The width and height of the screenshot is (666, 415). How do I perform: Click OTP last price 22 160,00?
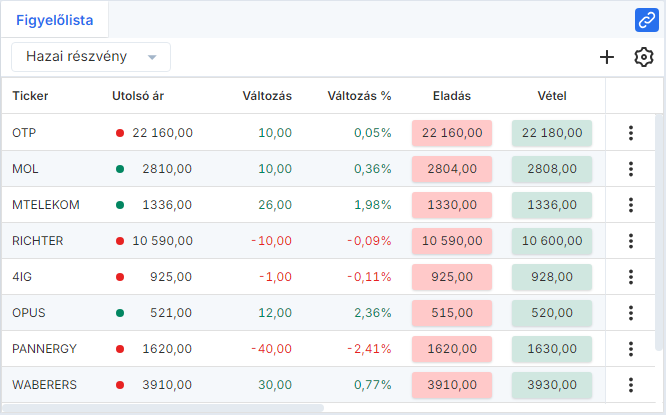click(162, 133)
